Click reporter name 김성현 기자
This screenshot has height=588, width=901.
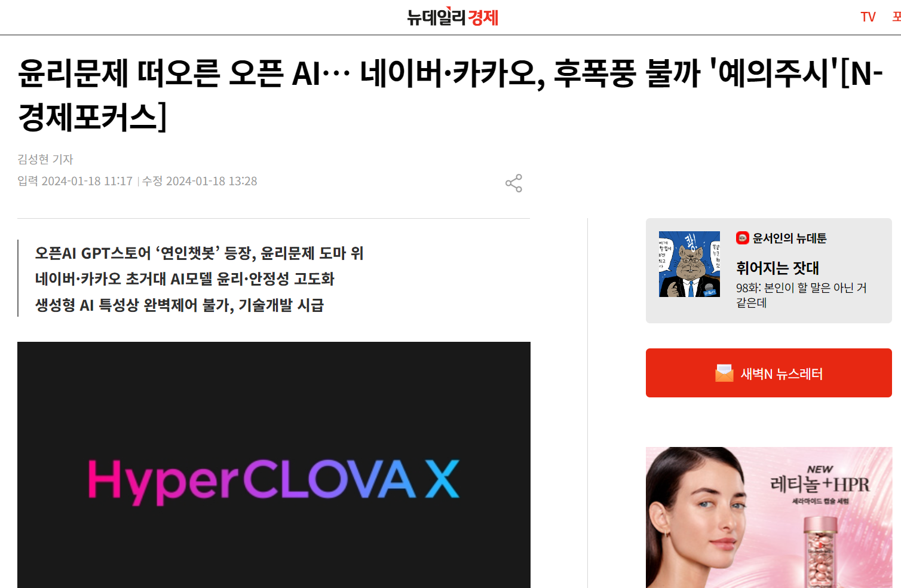[45, 159]
